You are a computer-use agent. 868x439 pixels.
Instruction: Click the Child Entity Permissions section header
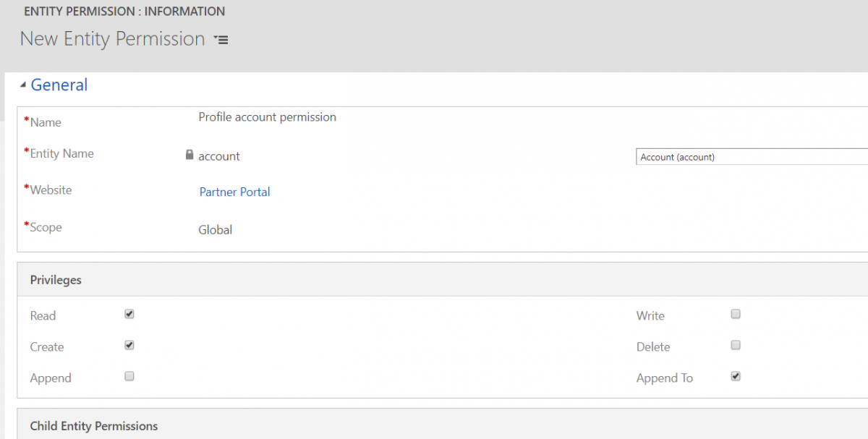click(94, 426)
